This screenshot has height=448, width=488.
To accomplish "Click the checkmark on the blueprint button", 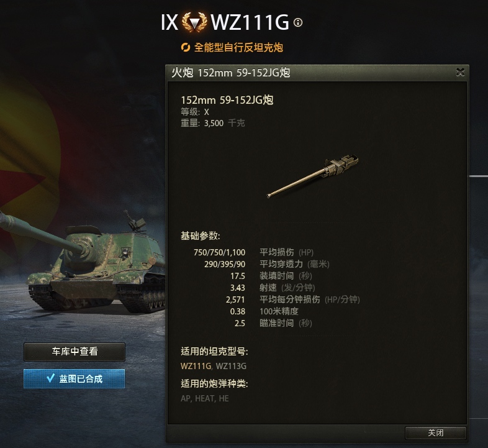I will click(50, 378).
